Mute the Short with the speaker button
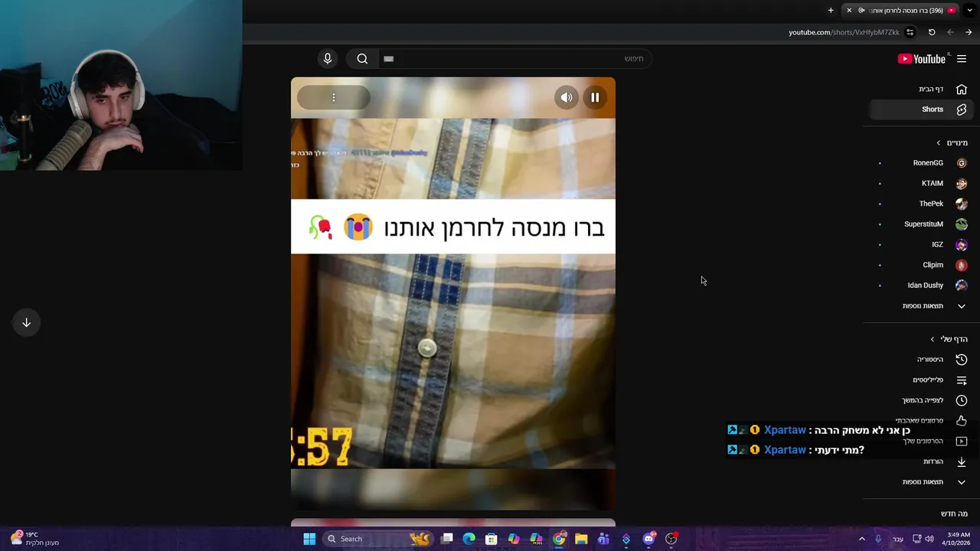This screenshot has width=980, height=551. 567,97
